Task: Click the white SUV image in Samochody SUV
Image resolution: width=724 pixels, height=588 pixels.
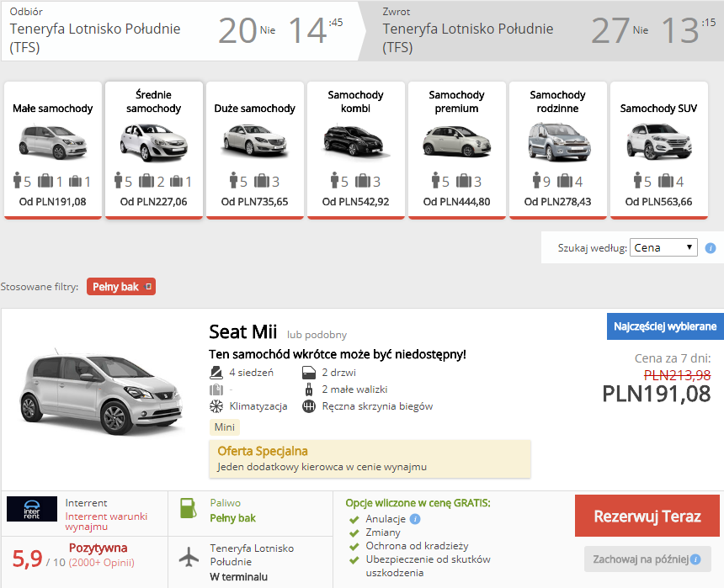Action: coord(659,141)
